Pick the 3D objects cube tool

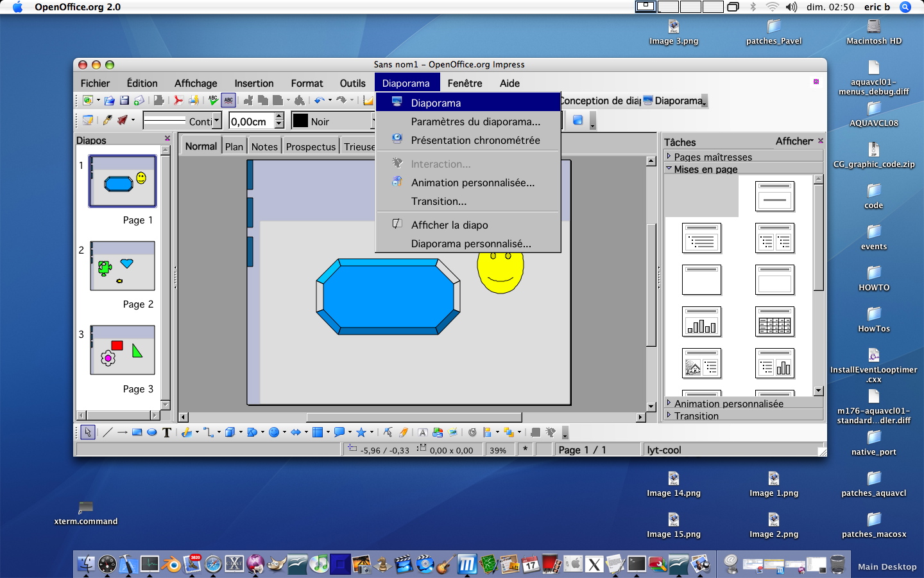tap(230, 432)
